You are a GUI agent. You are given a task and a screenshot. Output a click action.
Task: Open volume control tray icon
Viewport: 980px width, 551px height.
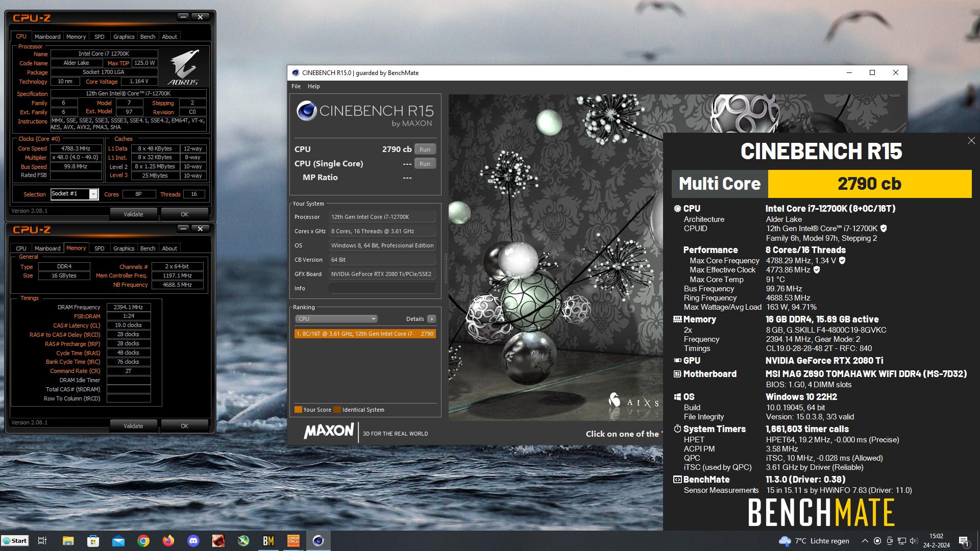pyautogui.click(x=914, y=541)
